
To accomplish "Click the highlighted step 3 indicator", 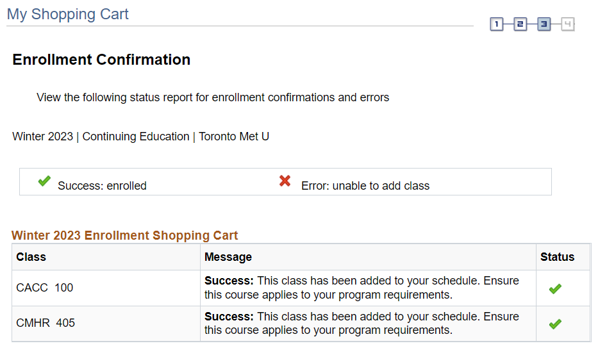I will point(544,24).
